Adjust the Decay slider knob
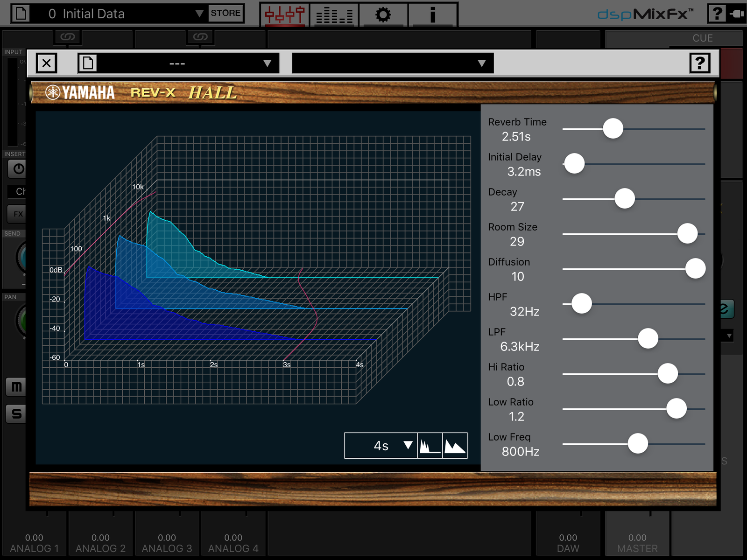747x560 pixels. 625,199
